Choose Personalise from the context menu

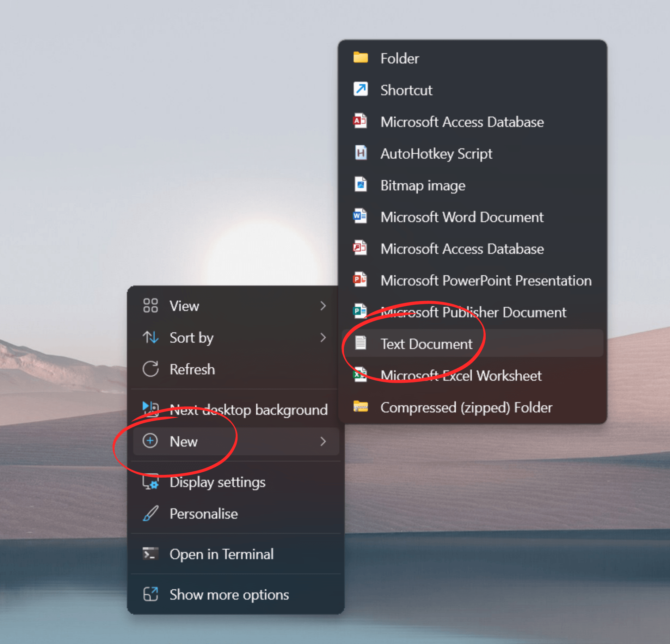tap(204, 514)
